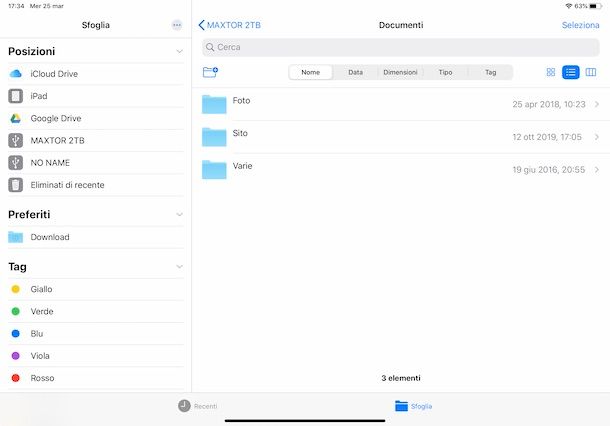Image resolution: width=610 pixels, height=426 pixels.
Task: Click the clock icon for Recenti
Action: [x=184, y=406]
